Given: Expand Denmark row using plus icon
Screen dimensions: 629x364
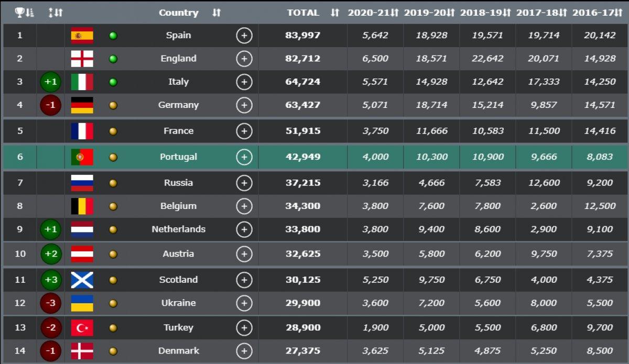Looking at the screenshot, I should point(244,351).
